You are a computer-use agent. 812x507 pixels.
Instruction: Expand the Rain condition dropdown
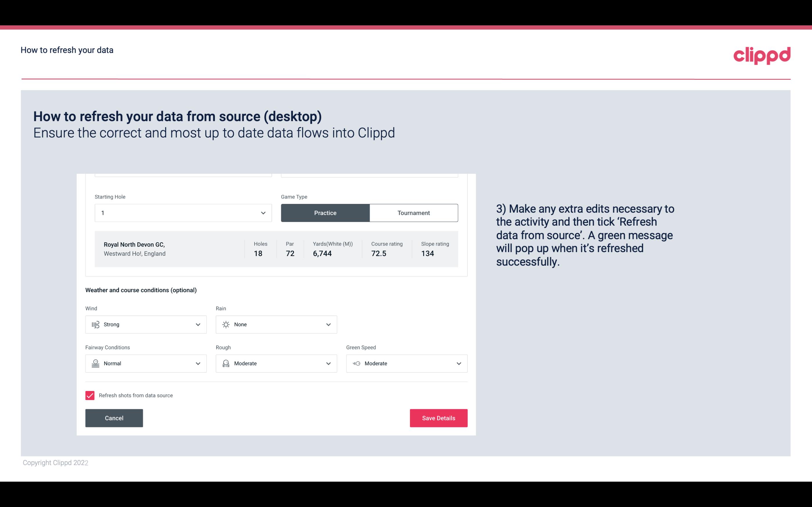327,324
